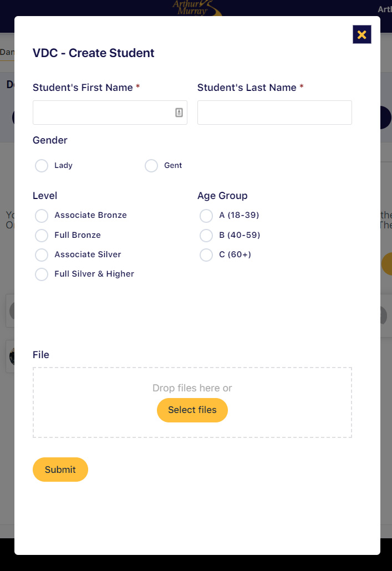Screen dimensions: 392x571
Task: Click the Gent label text
Action: point(173,165)
